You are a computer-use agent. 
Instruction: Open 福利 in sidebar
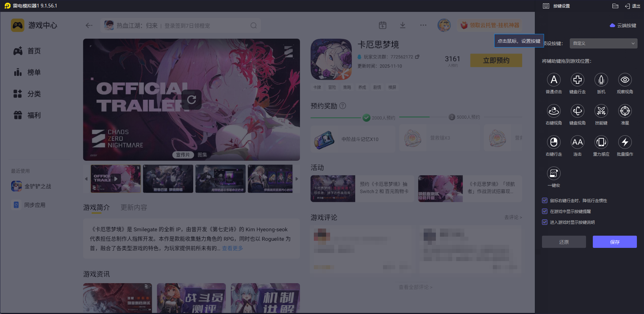coord(27,115)
